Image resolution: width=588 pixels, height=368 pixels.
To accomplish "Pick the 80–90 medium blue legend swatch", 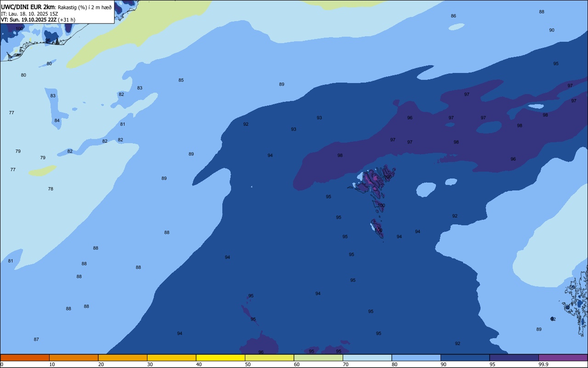I will tap(416, 357).
